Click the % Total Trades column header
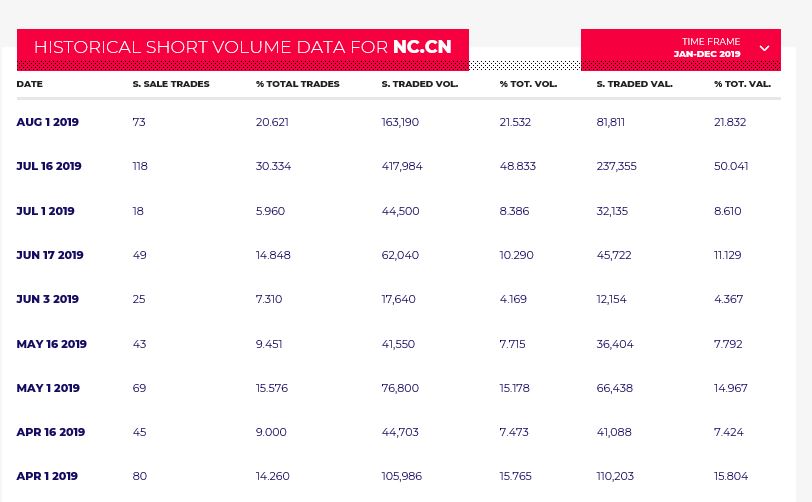Screen dimensions: 812x502 297,84
